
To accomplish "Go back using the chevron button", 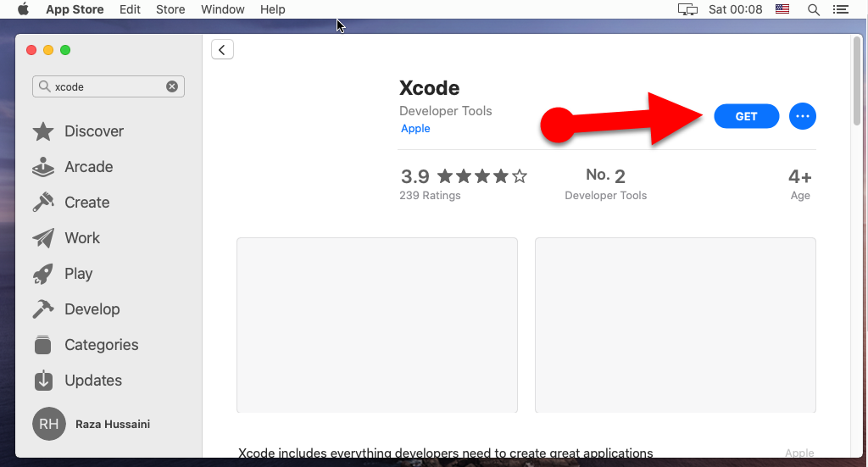I will click(222, 50).
